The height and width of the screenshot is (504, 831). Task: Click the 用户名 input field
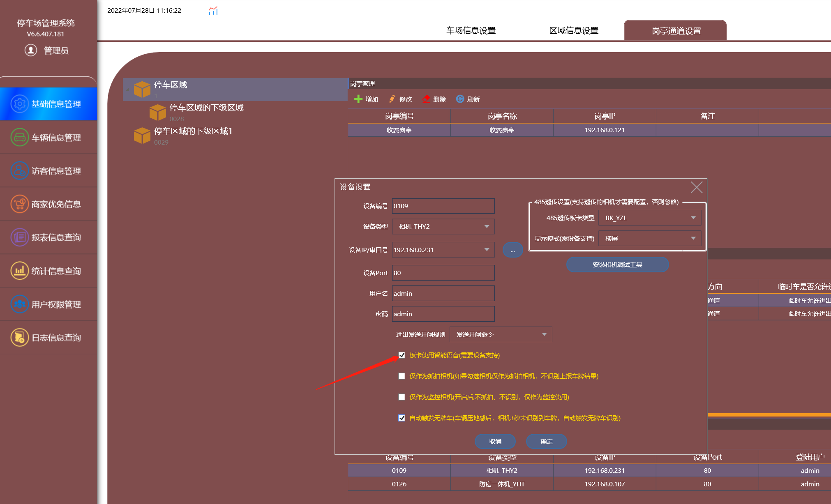click(443, 294)
